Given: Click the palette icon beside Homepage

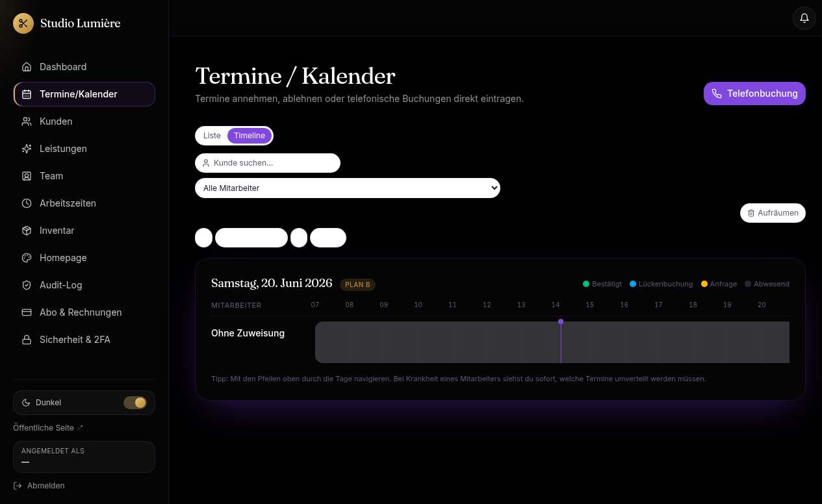Looking at the screenshot, I should [x=27, y=258].
